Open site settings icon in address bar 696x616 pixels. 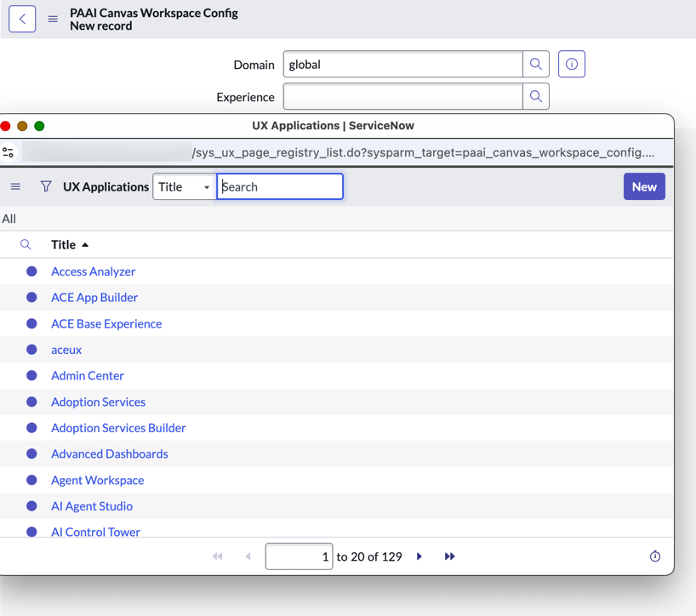pos(8,152)
